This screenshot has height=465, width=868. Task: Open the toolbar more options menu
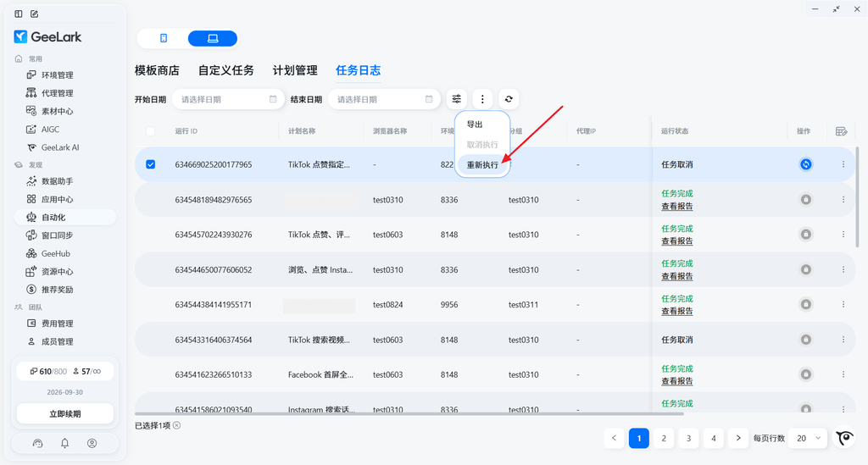482,99
